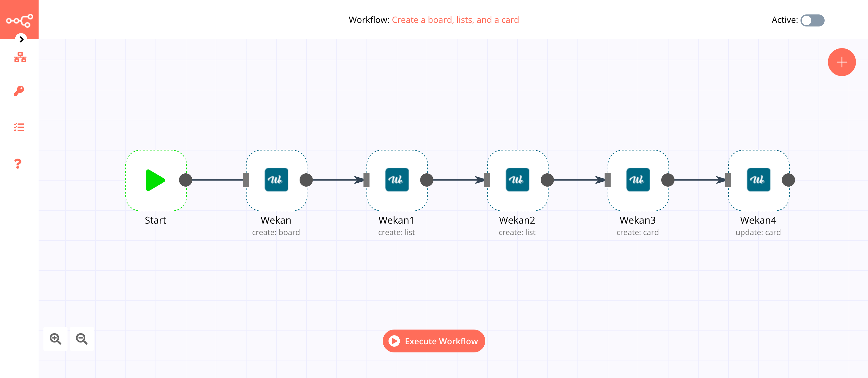The width and height of the screenshot is (868, 378).
Task: Click the Execute Workflow button
Action: pyautogui.click(x=433, y=341)
